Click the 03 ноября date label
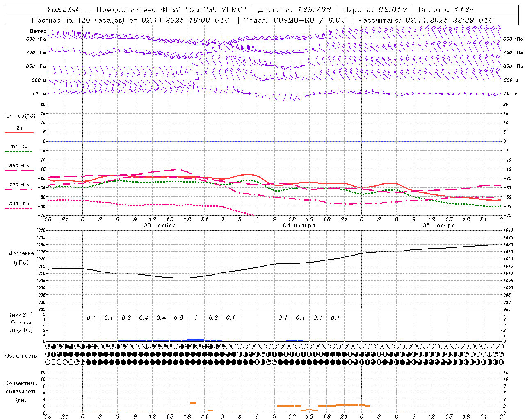The width and height of the screenshot is (525, 420). (x=159, y=226)
